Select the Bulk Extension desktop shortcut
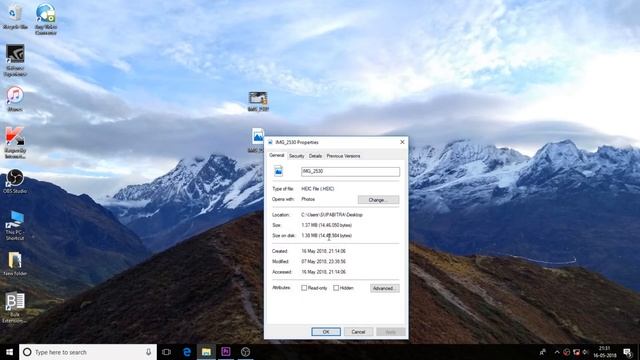The height and width of the screenshot is (360, 640). [15, 308]
